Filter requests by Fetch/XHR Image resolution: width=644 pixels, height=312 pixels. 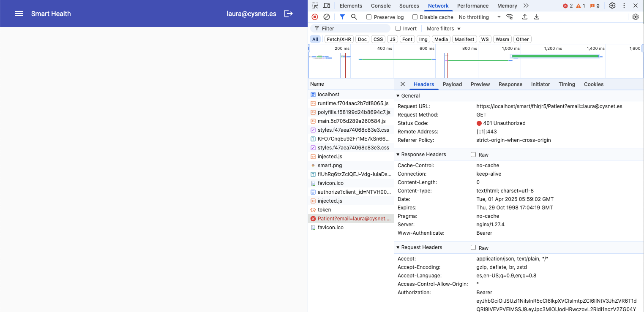click(339, 39)
